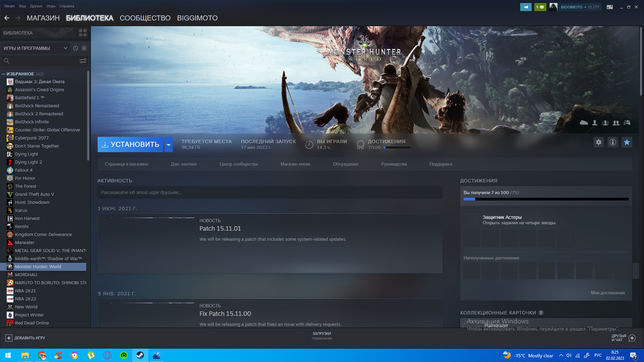Click the volume speaker tray icon
644x362 pixels.
tap(569, 356)
